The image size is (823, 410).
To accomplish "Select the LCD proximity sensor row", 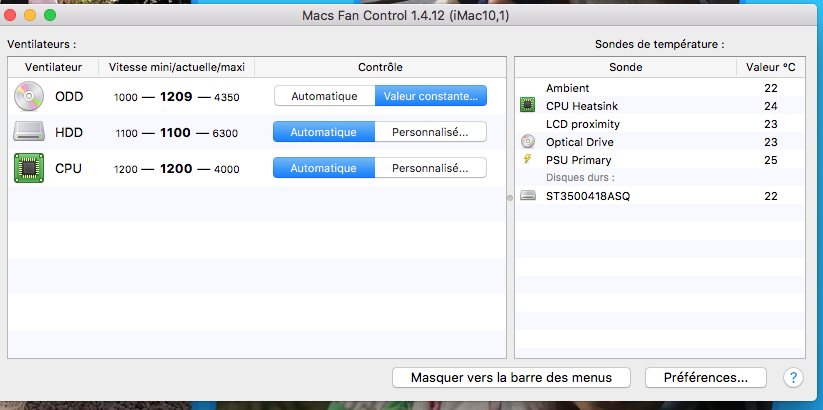I will (660, 124).
